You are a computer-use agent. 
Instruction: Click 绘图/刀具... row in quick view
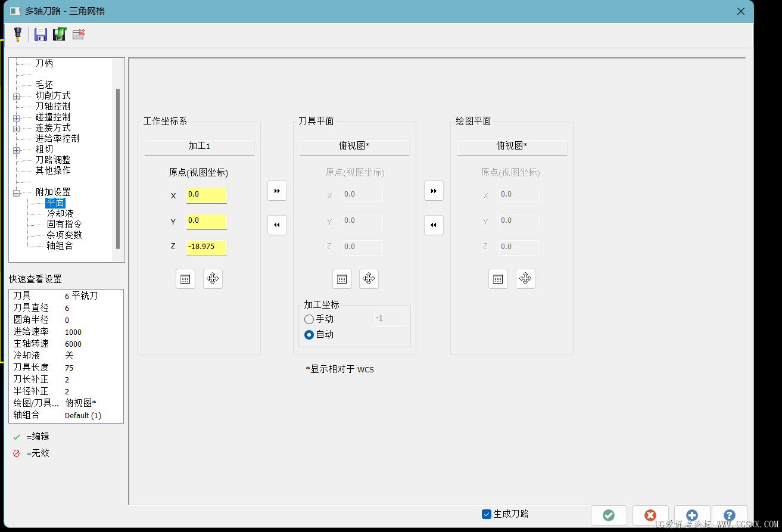pos(66,403)
